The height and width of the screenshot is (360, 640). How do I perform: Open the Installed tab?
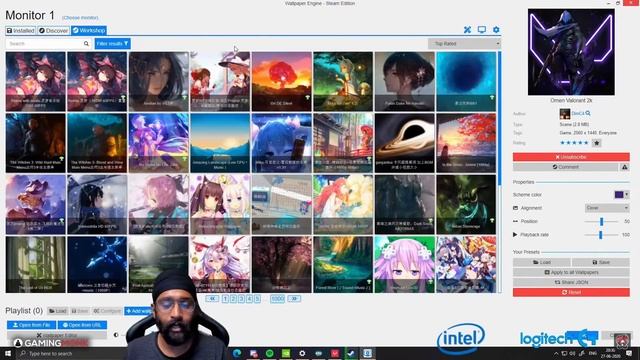click(20, 31)
